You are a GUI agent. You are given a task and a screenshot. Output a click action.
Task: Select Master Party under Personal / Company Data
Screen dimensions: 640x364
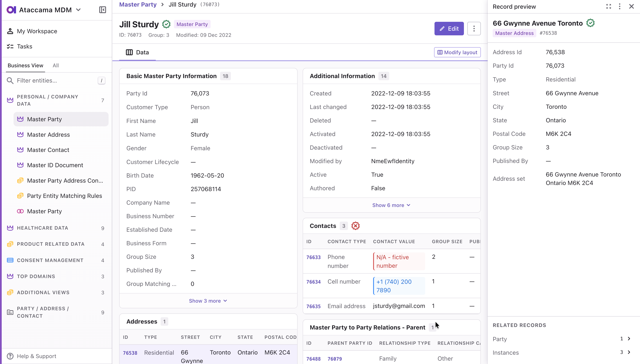point(61,119)
